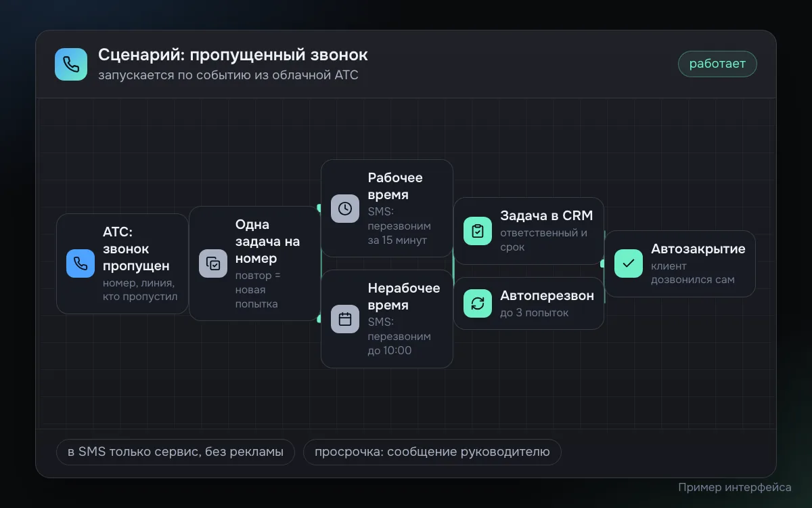Image resolution: width=812 pixels, height=508 pixels.
Task: Select the 'АТС: звонок пропущен' node title
Action: click(x=136, y=249)
